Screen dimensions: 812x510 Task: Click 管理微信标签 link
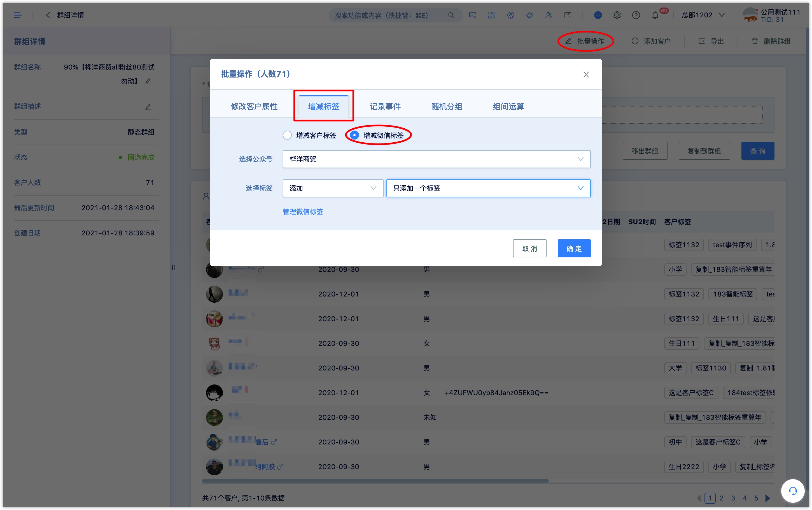click(x=303, y=212)
